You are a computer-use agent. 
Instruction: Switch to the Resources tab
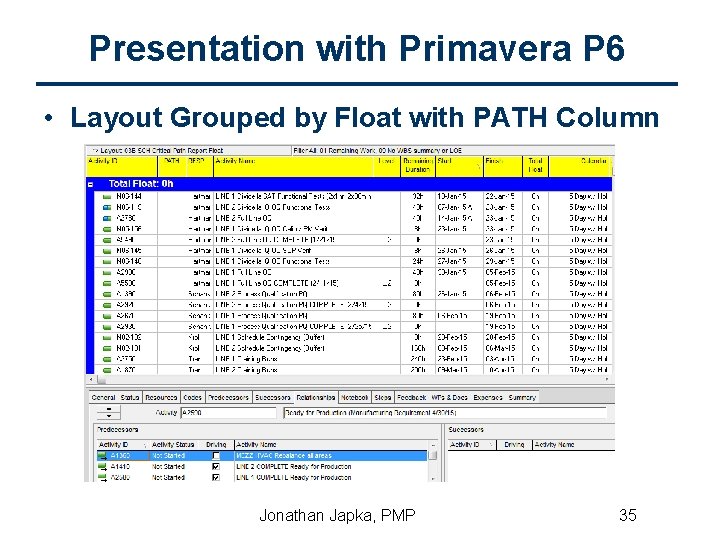pyautogui.click(x=161, y=398)
